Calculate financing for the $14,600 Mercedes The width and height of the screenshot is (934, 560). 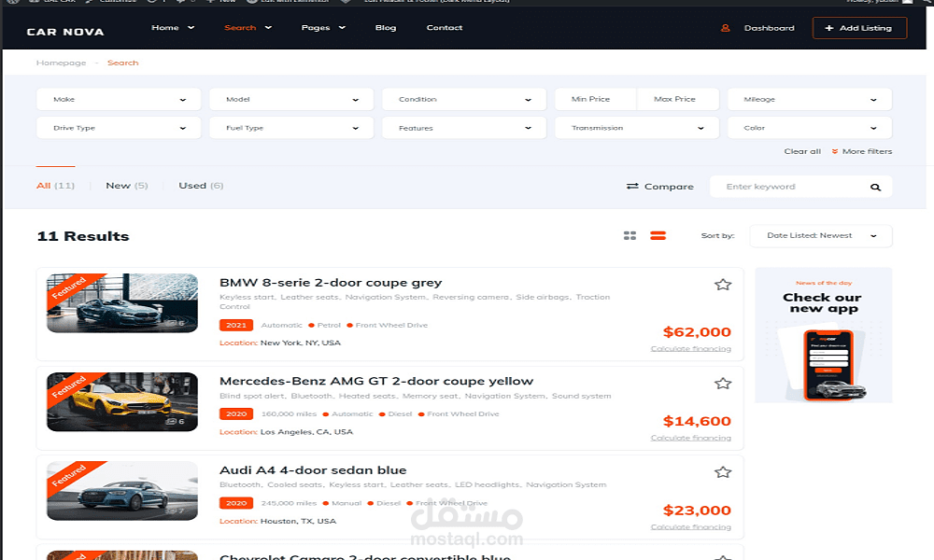[691, 438]
